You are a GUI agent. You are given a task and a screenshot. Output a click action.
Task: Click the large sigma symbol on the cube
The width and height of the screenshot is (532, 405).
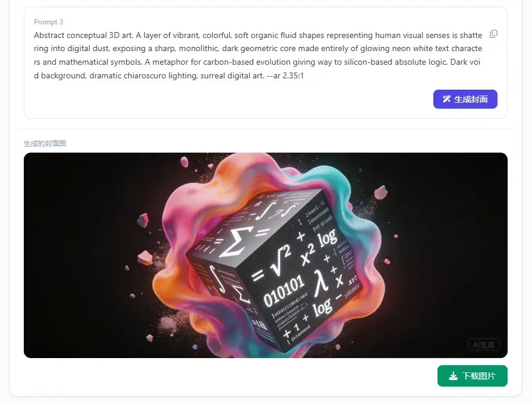tap(235, 241)
